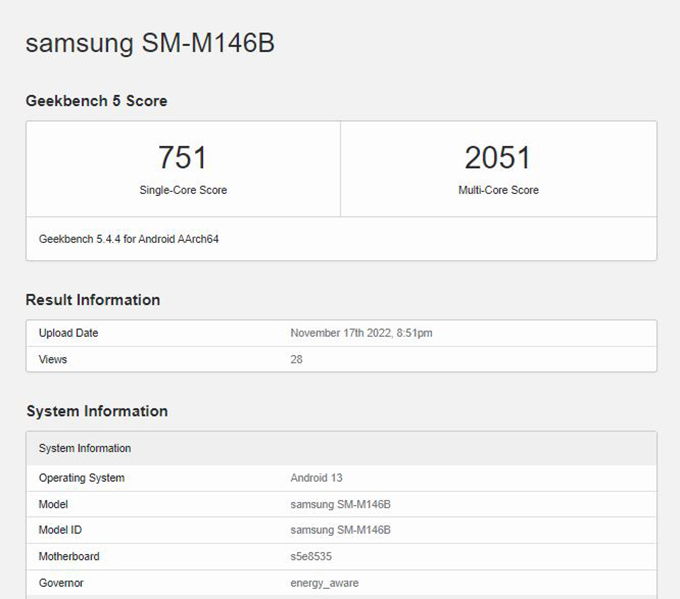680x599 pixels.
Task: Click the System Information table header row
Action: tap(341, 448)
